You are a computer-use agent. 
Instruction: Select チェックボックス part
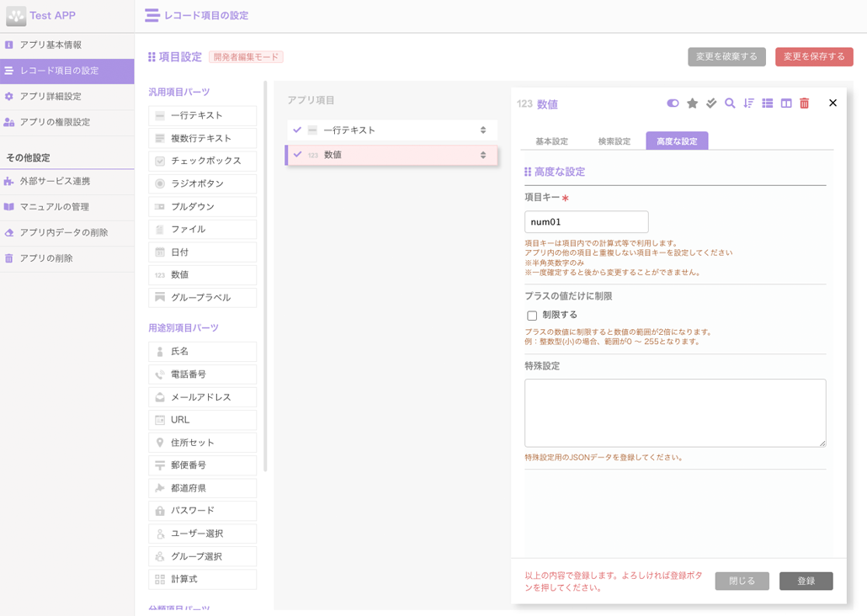click(202, 161)
